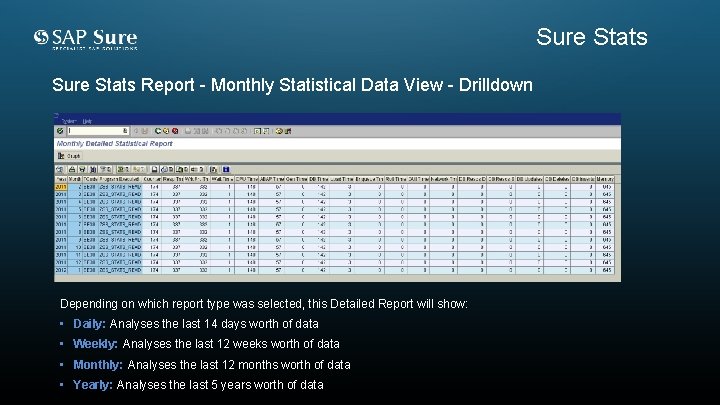Click the Program Executed column header
Screen dimensions: 720x405
pyautogui.click(x=119, y=179)
